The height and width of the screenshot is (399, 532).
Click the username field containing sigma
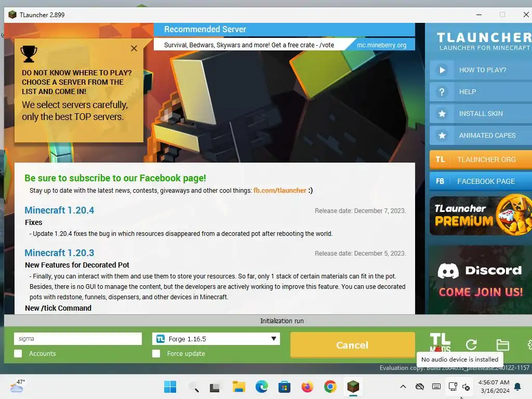[x=78, y=339]
